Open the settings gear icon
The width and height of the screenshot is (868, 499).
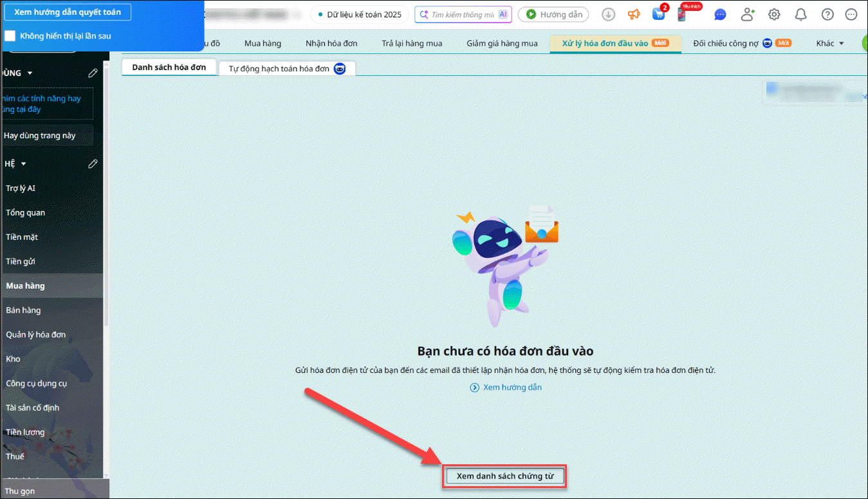click(774, 15)
